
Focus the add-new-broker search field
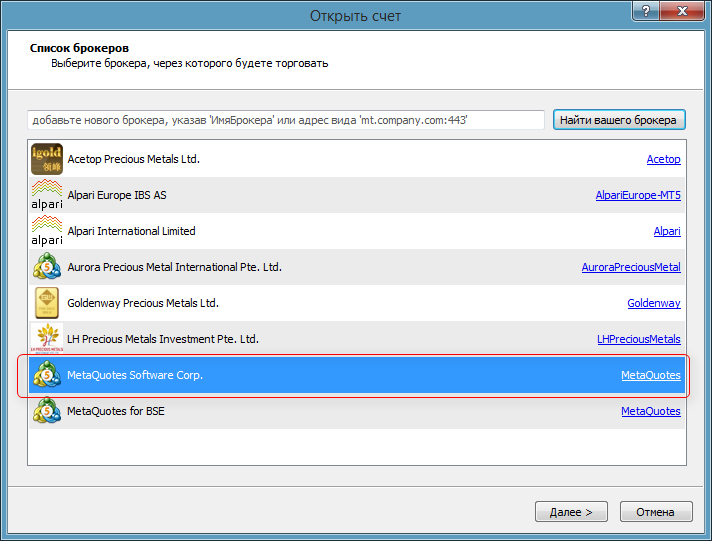coord(286,120)
